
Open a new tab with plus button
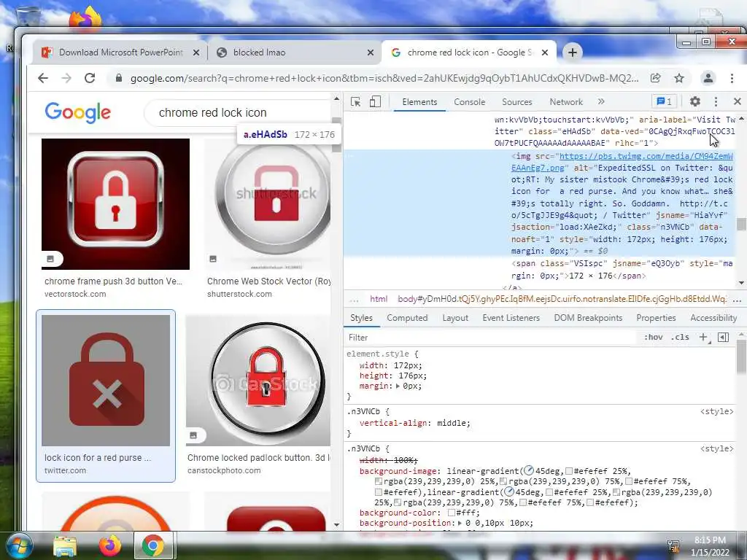point(572,52)
